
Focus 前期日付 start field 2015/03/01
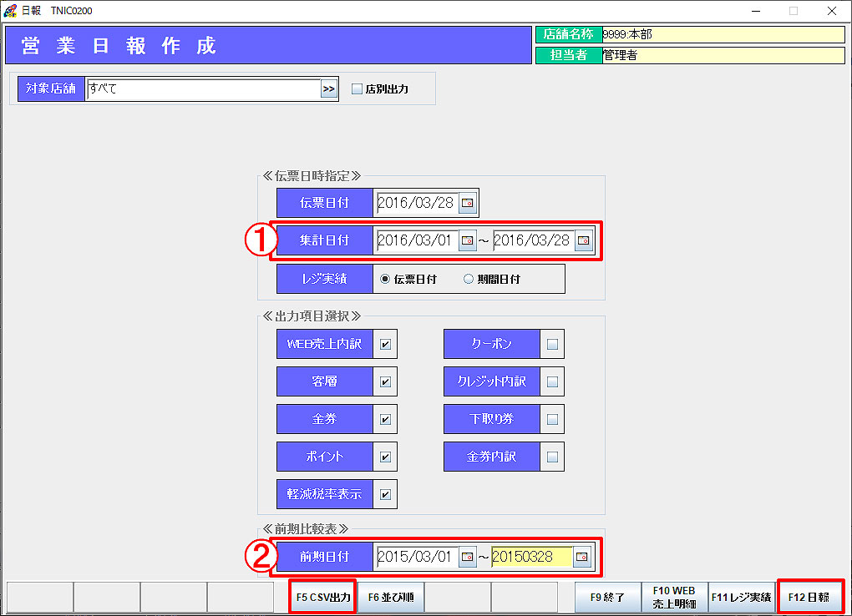(418, 557)
